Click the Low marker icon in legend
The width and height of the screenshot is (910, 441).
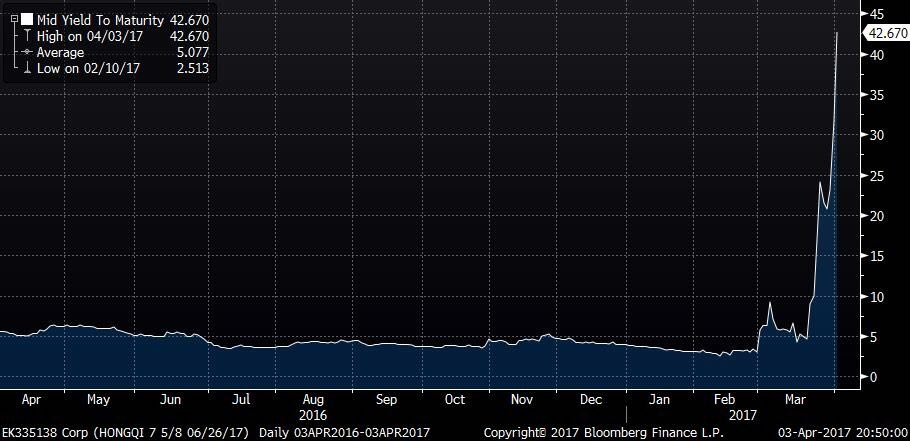pyautogui.click(x=26, y=68)
